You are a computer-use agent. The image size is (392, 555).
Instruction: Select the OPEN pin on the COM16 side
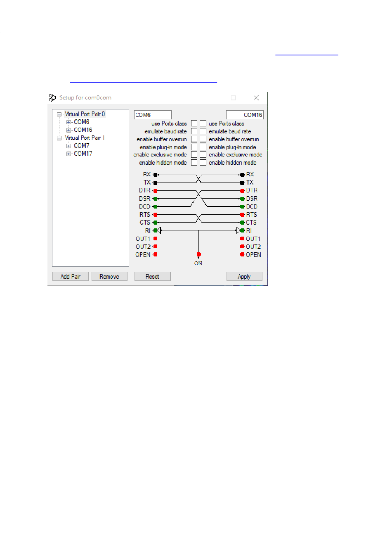coord(242,254)
